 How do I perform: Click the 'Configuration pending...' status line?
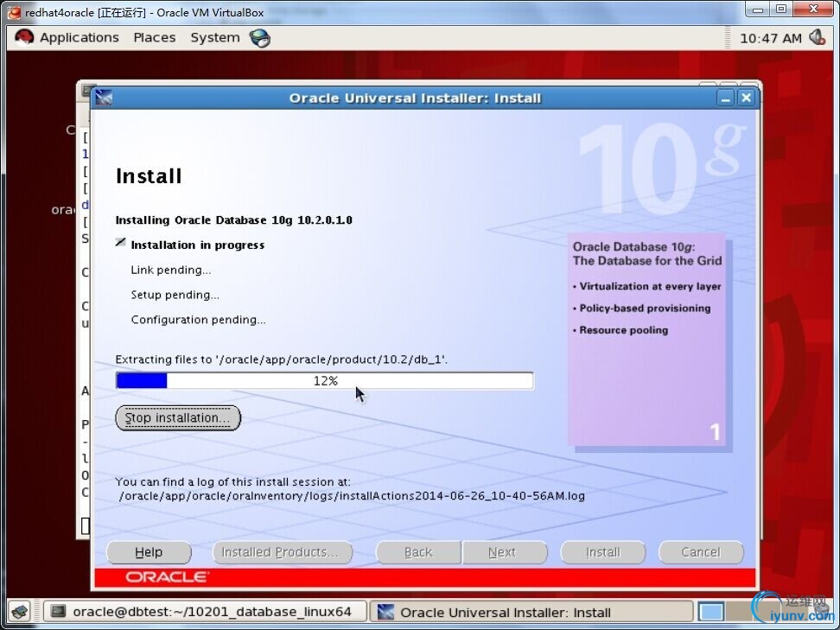pos(198,320)
